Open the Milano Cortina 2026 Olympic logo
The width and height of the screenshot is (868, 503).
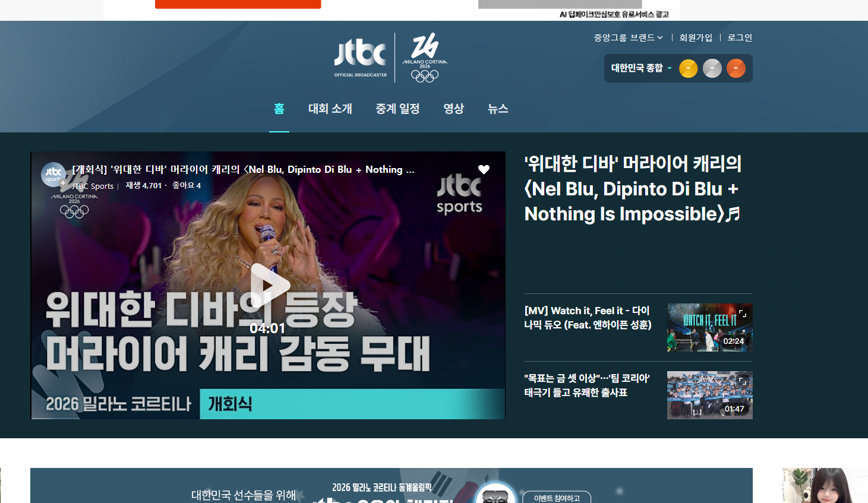coord(425,58)
